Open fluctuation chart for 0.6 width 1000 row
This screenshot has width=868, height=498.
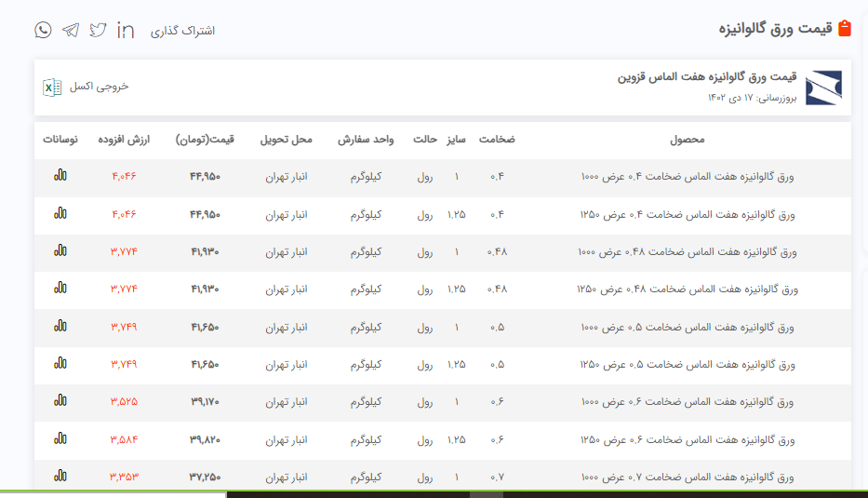point(60,400)
